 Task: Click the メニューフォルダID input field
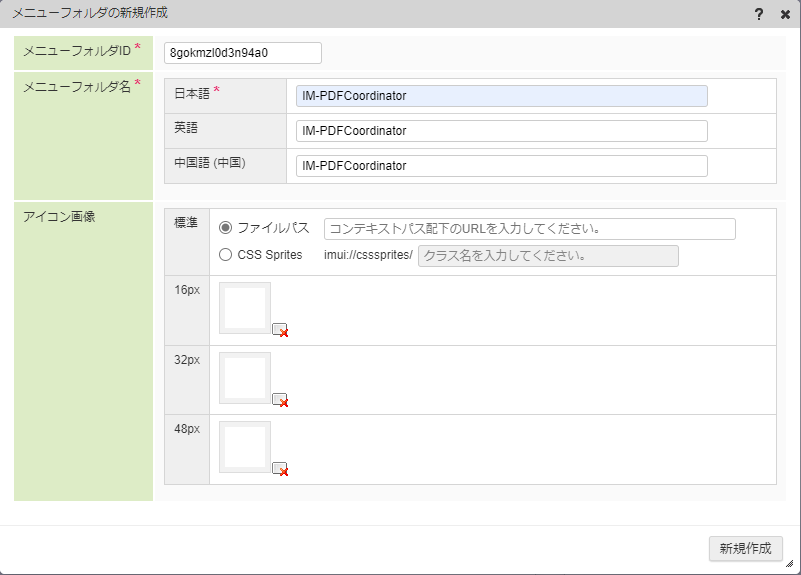pyautogui.click(x=243, y=52)
